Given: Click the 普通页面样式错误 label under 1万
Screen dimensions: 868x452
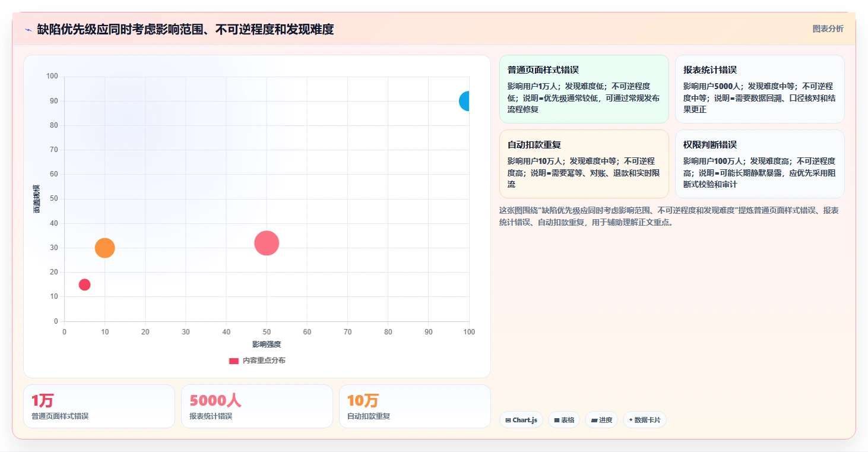Looking at the screenshot, I should coord(60,416).
